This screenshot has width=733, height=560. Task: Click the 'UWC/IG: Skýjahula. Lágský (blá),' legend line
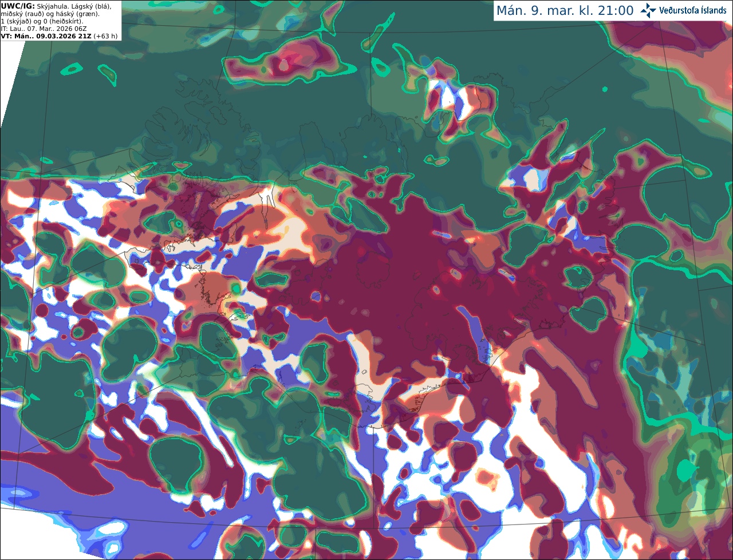[x=56, y=6]
